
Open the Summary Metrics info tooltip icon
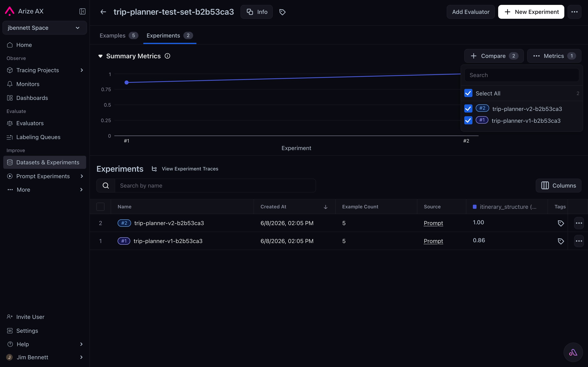(x=167, y=56)
